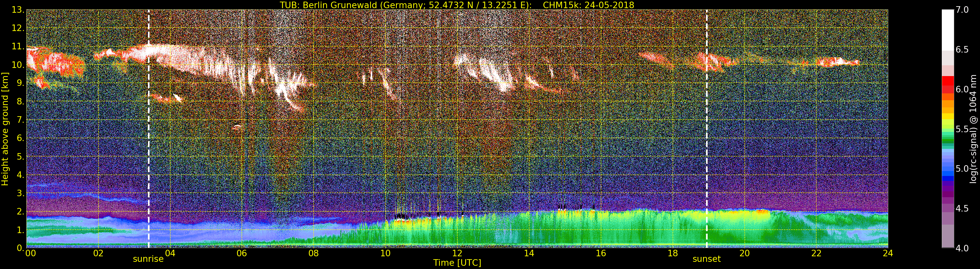The width and height of the screenshot is (980, 269).
Task: Select the '9.' height axis tick label
Action: coord(21,83)
